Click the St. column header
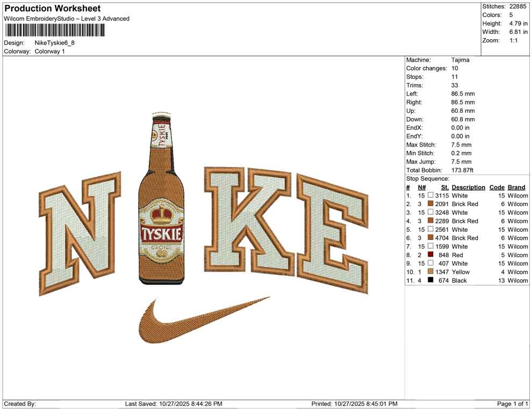 pos(445,187)
